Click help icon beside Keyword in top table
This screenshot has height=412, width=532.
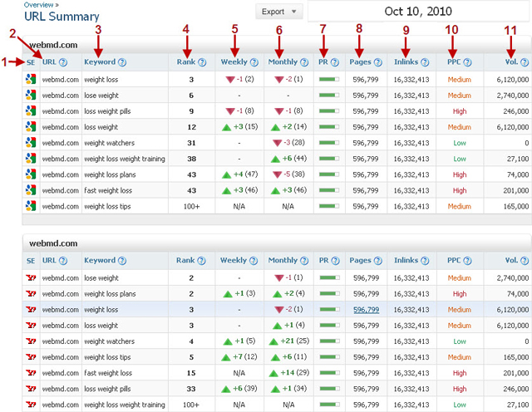122,62
